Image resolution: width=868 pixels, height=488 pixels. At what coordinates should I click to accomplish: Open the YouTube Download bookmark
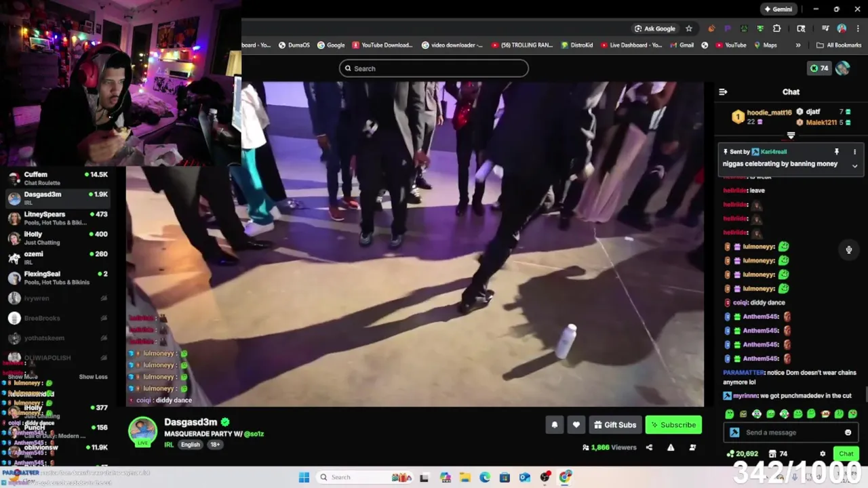pyautogui.click(x=382, y=45)
